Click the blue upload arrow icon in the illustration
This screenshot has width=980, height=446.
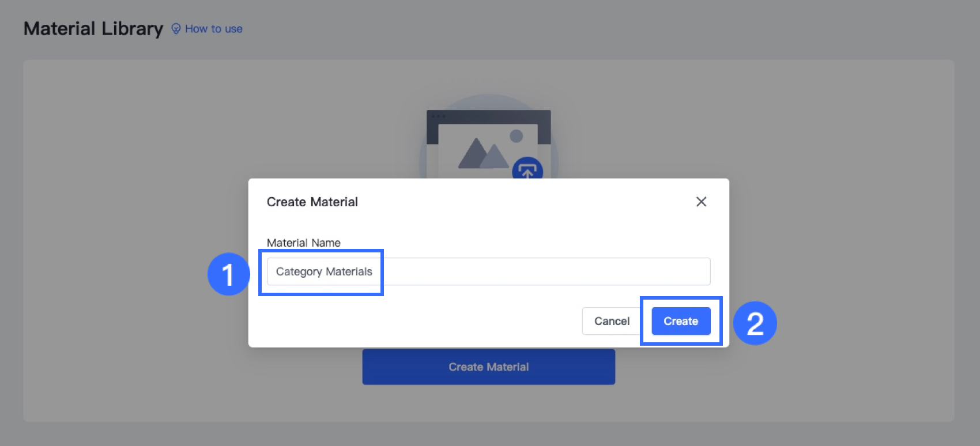tap(527, 168)
